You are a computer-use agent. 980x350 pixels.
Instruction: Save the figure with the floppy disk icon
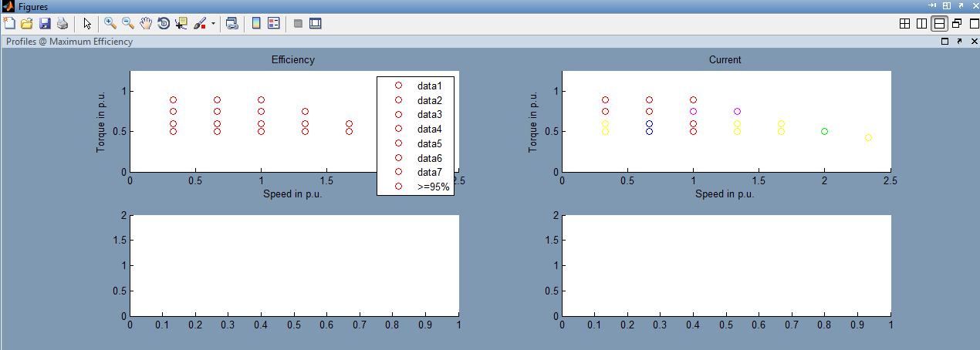coord(44,23)
